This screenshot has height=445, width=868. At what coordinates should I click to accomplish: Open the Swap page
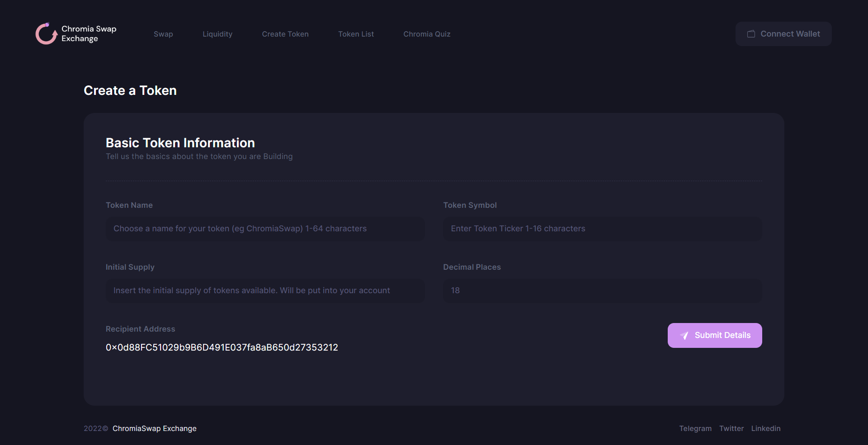(163, 34)
